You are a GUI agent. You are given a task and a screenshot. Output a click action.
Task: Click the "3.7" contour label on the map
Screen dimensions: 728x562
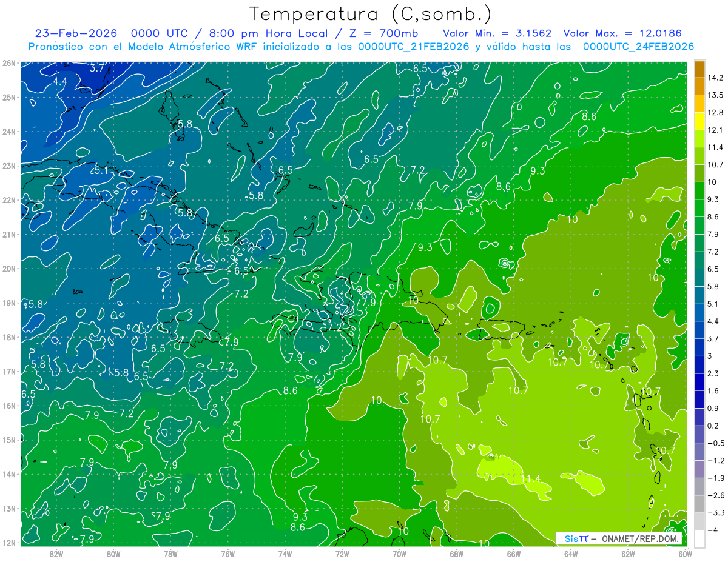(97, 68)
